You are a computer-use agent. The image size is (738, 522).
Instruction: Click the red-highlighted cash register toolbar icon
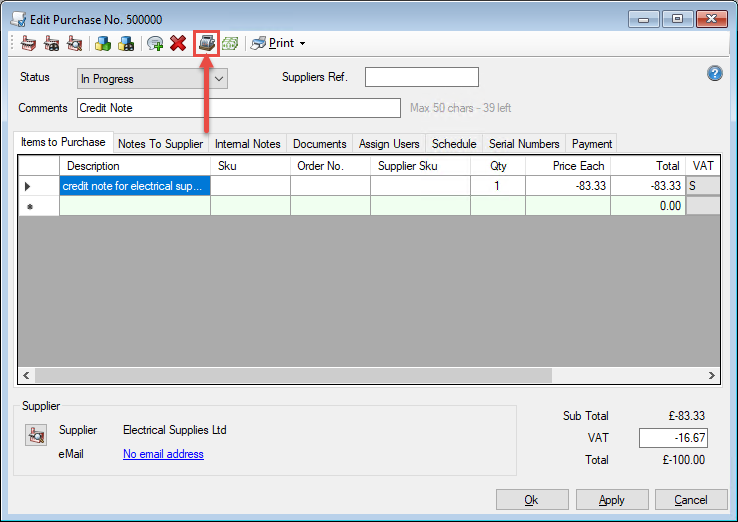[207, 43]
